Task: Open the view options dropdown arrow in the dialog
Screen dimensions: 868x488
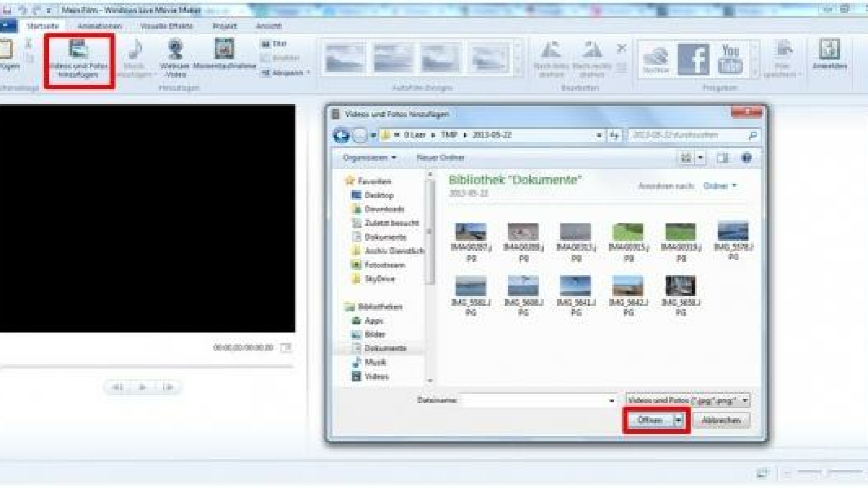Action: click(700, 158)
